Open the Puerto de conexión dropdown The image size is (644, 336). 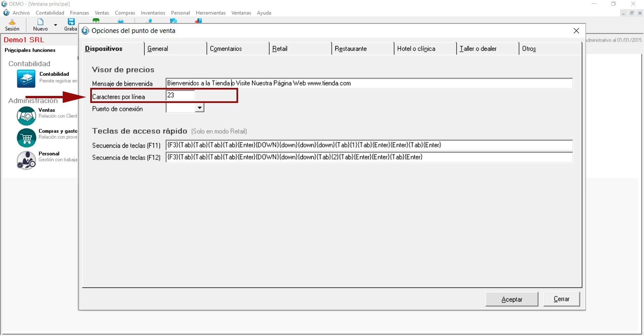(200, 108)
